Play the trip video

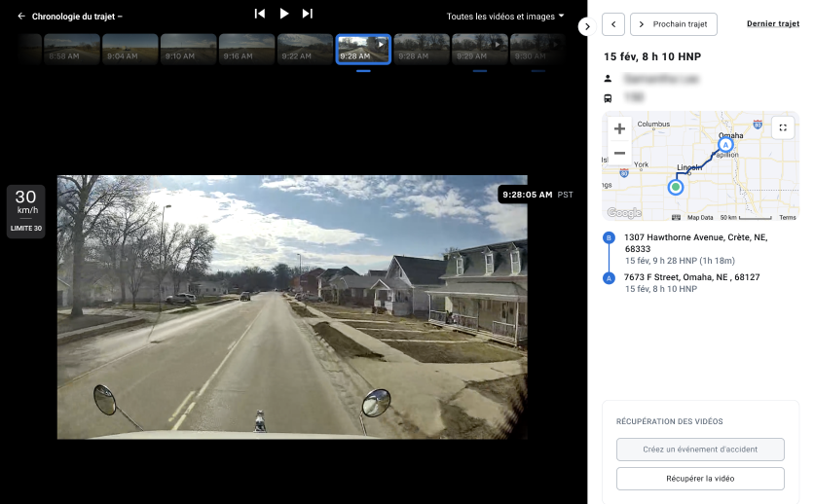[284, 14]
